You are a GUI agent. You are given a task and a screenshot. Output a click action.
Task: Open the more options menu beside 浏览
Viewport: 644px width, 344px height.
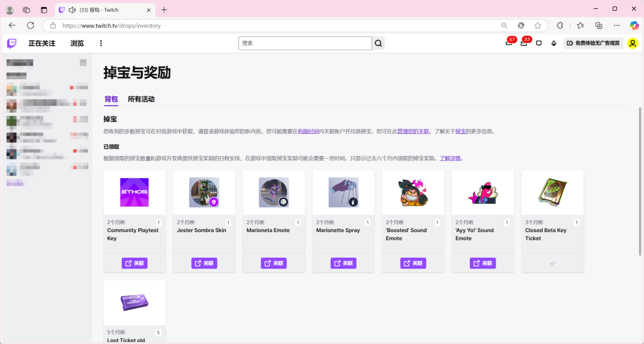[101, 43]
